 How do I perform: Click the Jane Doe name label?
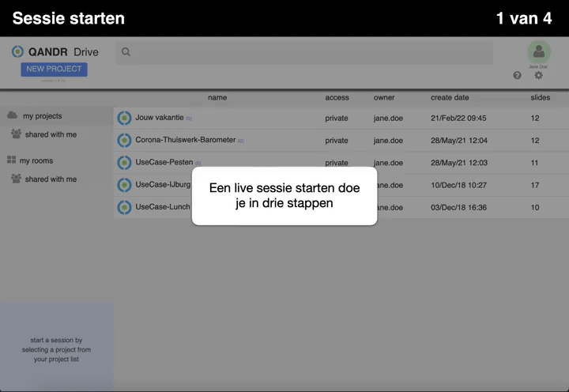[538, 67]
